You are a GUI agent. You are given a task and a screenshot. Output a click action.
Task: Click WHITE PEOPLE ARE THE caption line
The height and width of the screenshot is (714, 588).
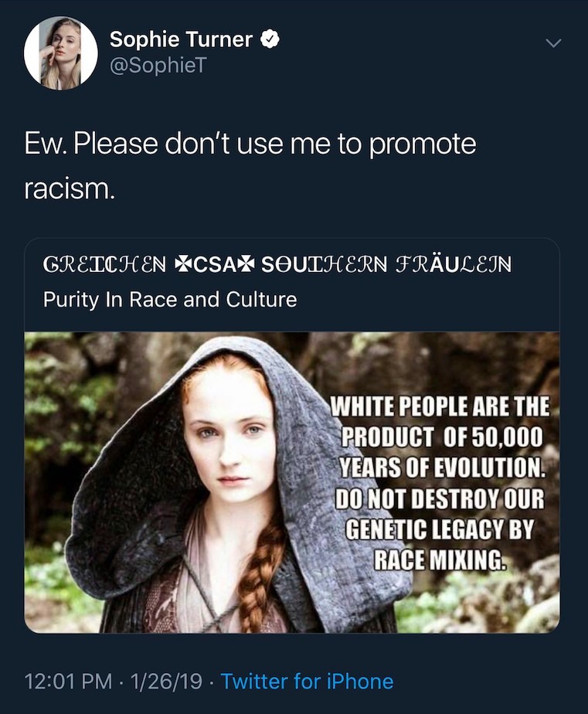click(x=440, y=406)
